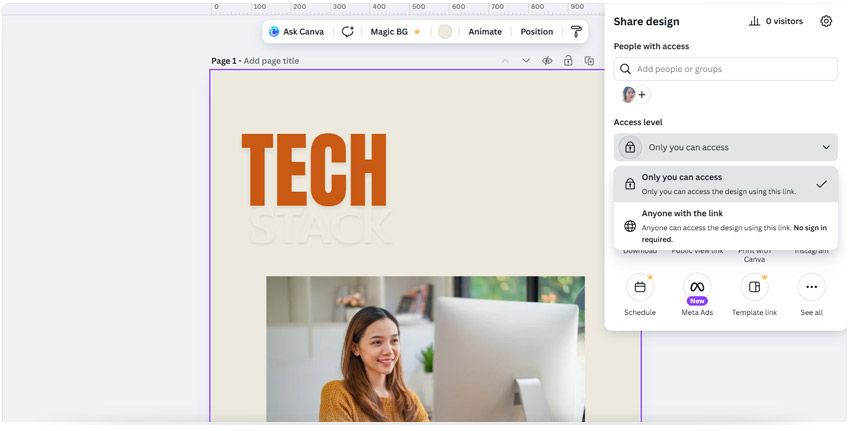The image size is (850, 431).
Task: Click the Template link icon
Action: click(x=754, y=287)
